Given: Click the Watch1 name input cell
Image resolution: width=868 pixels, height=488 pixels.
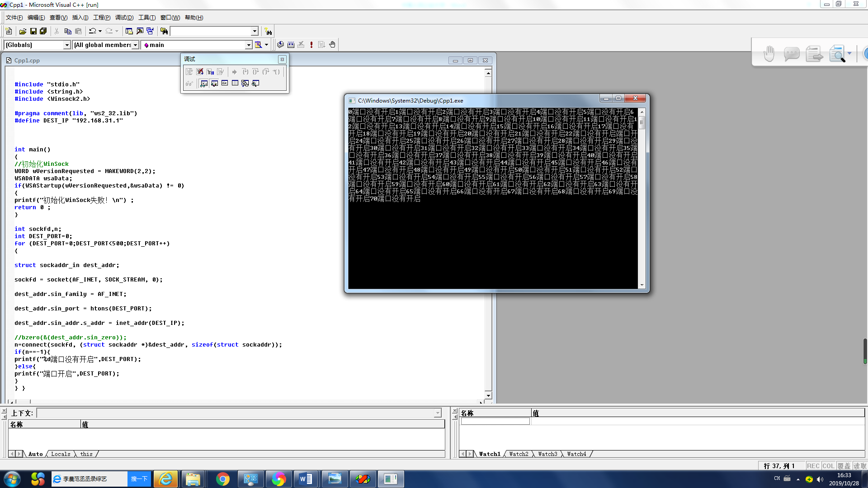Looking at the screenshot, I should pyautogui.click(x=495, y=421).
